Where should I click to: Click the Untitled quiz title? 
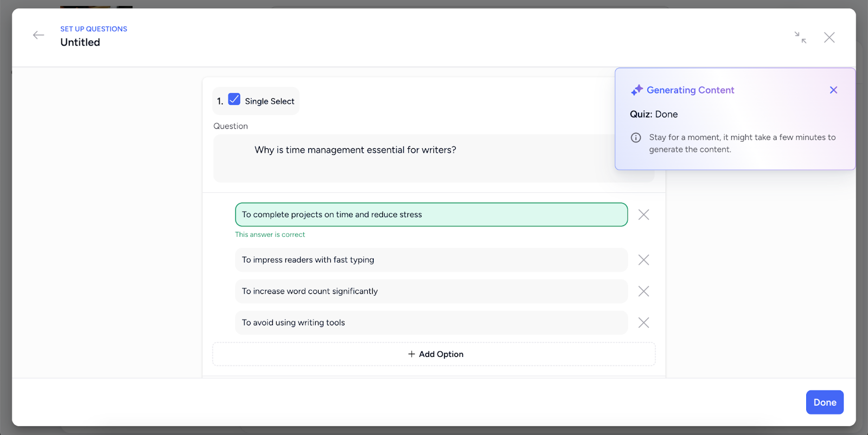[x=80, y=42]
